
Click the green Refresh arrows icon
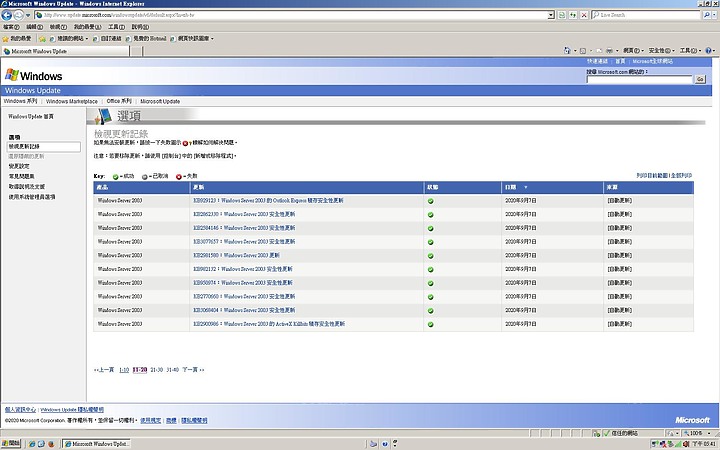[573, 15]
